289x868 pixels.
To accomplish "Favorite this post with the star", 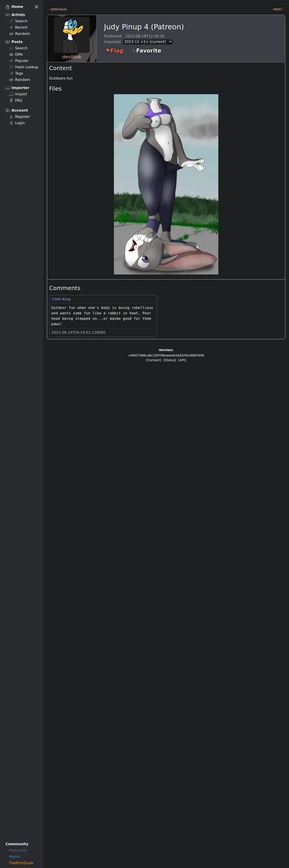I will 146,50.
